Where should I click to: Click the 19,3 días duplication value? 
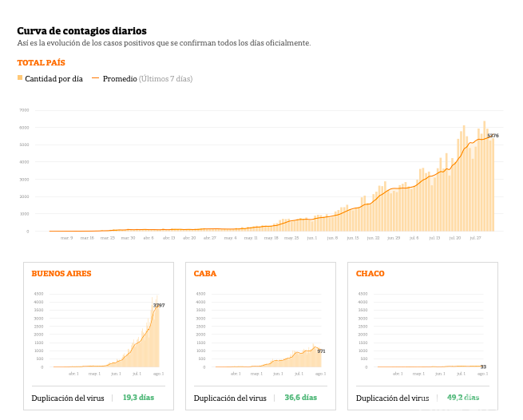(x=138, y=398)
